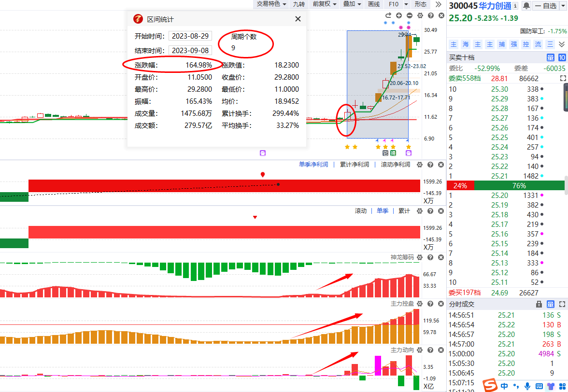Toggle the price alert bell icon

(x=526, y=5)
